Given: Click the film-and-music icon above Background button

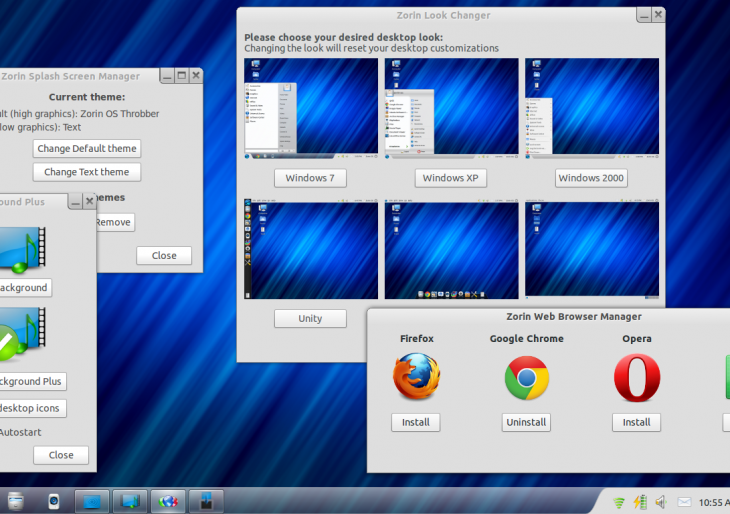Looking at the screenshot, I should (x=22, y=250).
